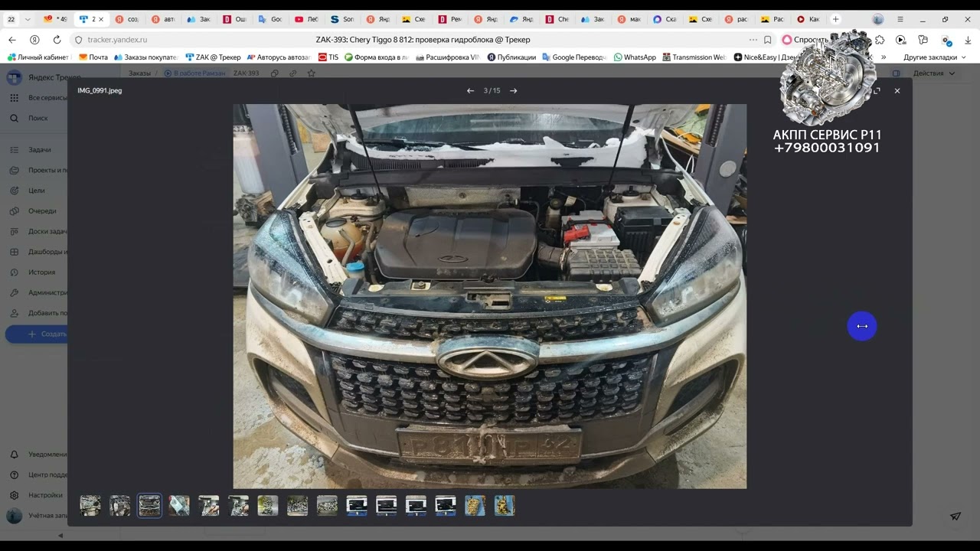
Task: Go to the next image in the viewer
Action: pyautogui.click(x=513, y=90)
